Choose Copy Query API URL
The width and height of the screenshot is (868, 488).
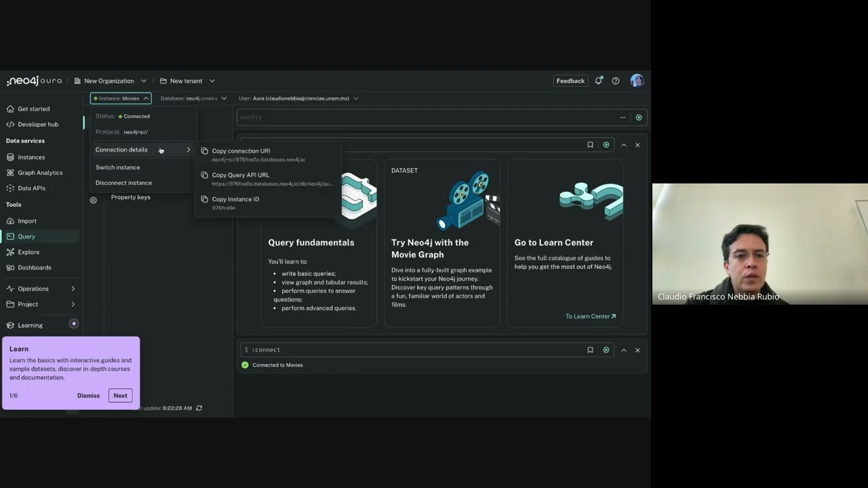(x=268, y=179)
